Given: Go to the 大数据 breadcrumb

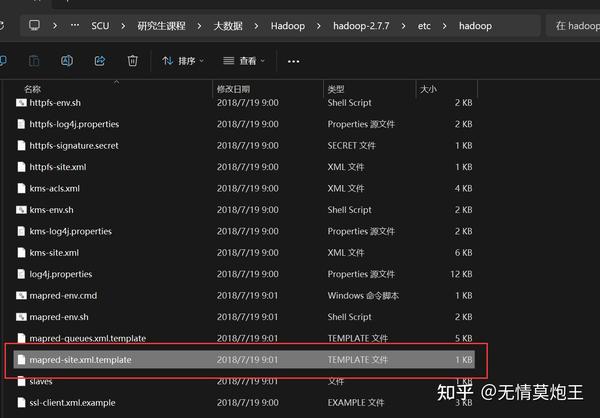Looking at the screenshot, I should [228, 26].
